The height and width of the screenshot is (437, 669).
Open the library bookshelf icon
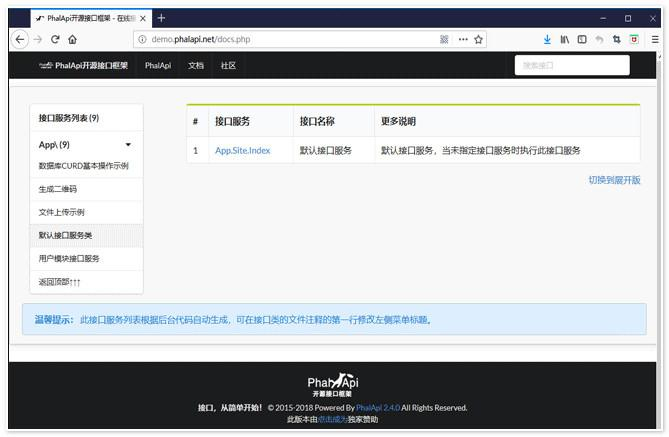[565, 39]
